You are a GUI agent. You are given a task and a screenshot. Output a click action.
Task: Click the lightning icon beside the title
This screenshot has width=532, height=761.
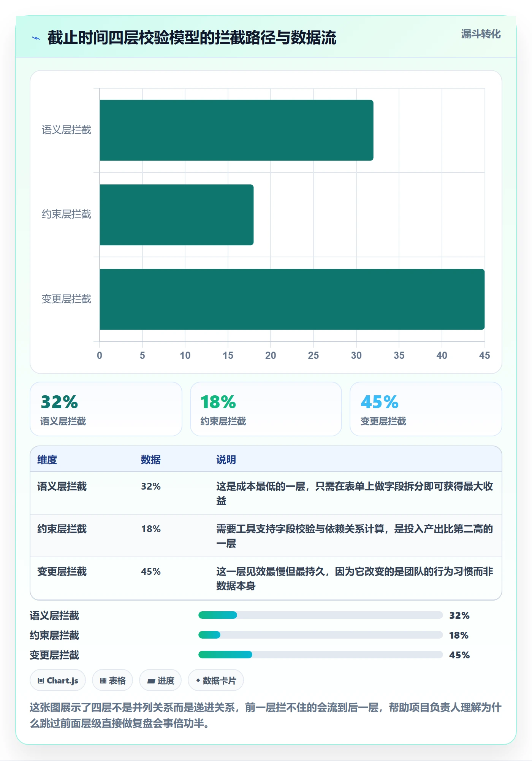coord(36,38)
